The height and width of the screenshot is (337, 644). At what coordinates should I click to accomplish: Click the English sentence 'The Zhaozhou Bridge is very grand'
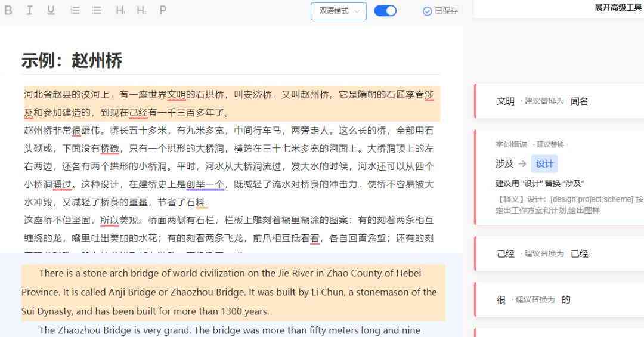116,330
